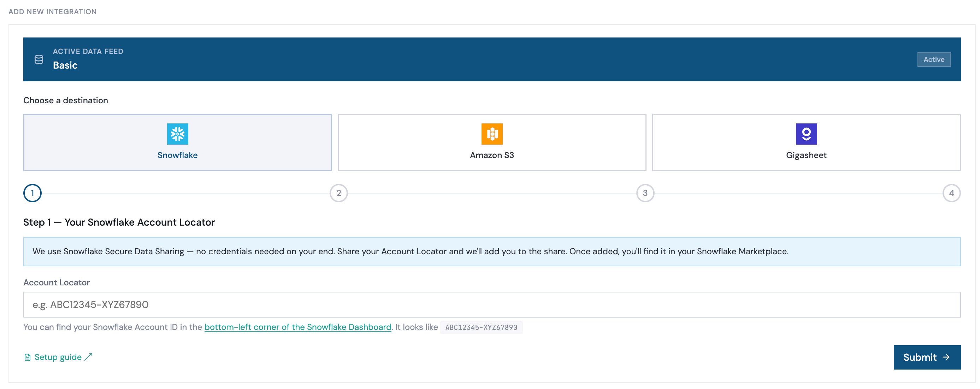
Task: Click the Gigasheet logo icon
Action: [x=806, y=134]
